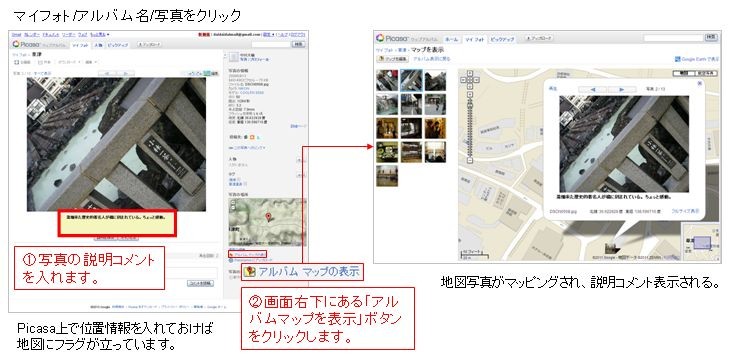Click 検索 button in left Picasa window
736x361 pixels.
click(299, 44)
